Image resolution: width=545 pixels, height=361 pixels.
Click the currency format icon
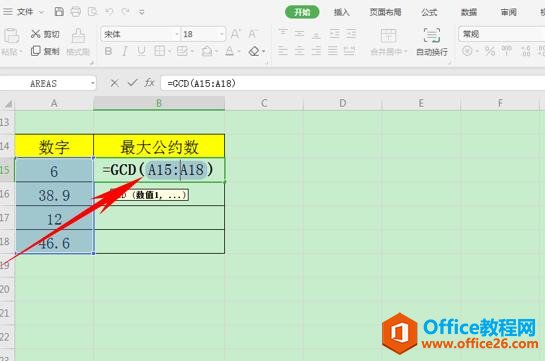467,51
